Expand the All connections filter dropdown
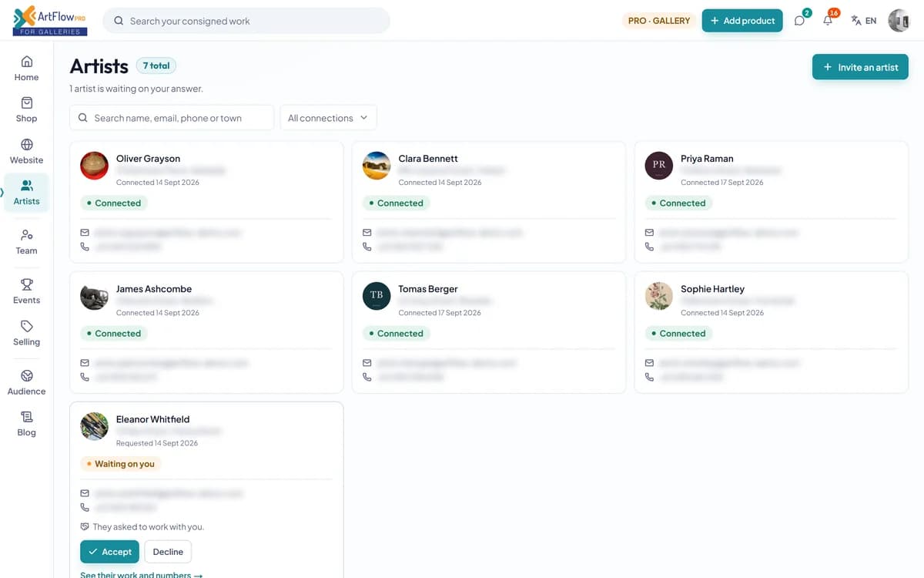The width and height of the screenshot is (924, 578). click(328, 118)
